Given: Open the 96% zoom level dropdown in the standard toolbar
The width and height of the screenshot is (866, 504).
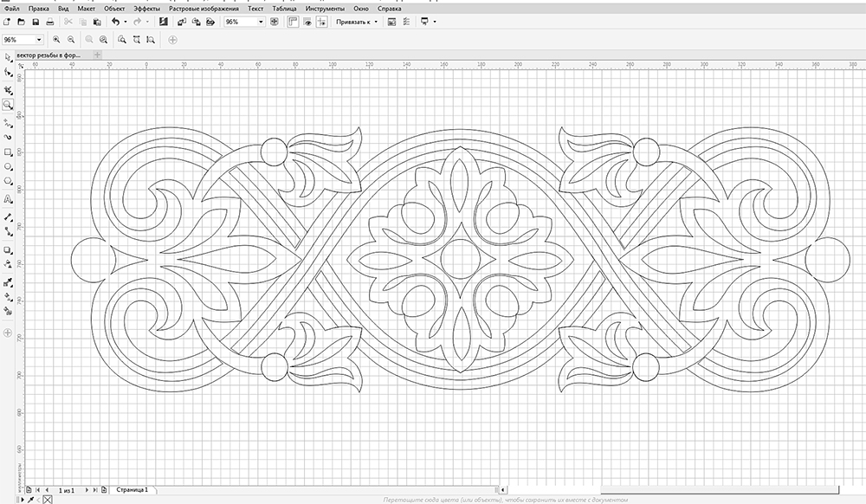Looking at the screenshot, I should point(261,21).
